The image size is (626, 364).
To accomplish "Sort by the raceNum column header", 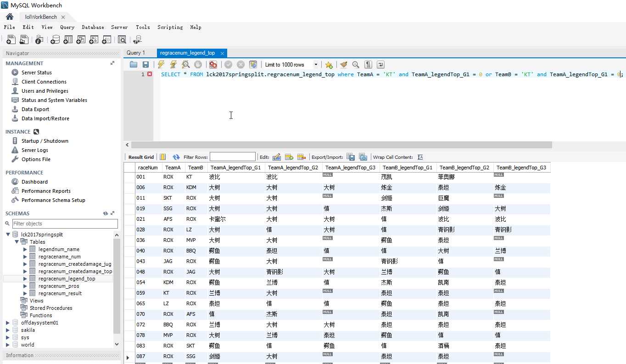I will point(148,168).
